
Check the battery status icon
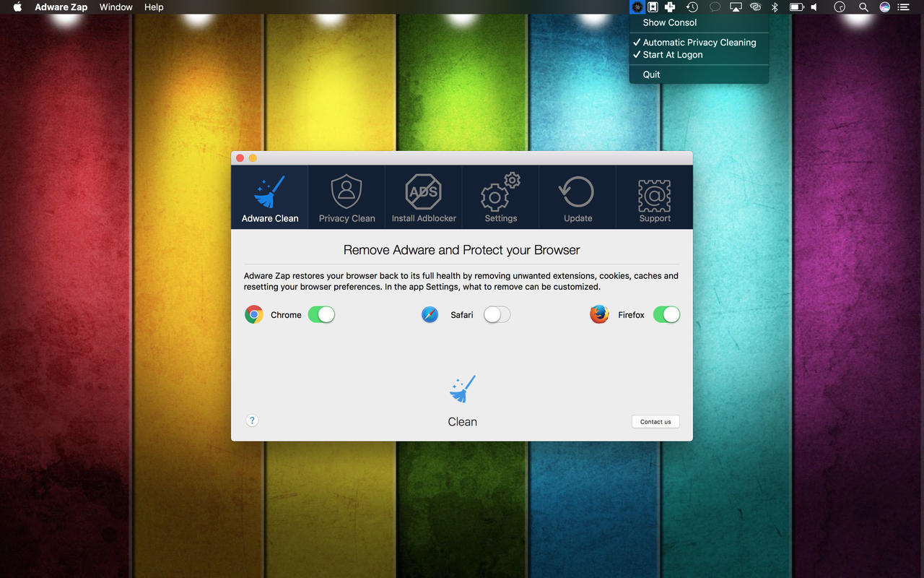pyautogui.click(x=796, y=7)
